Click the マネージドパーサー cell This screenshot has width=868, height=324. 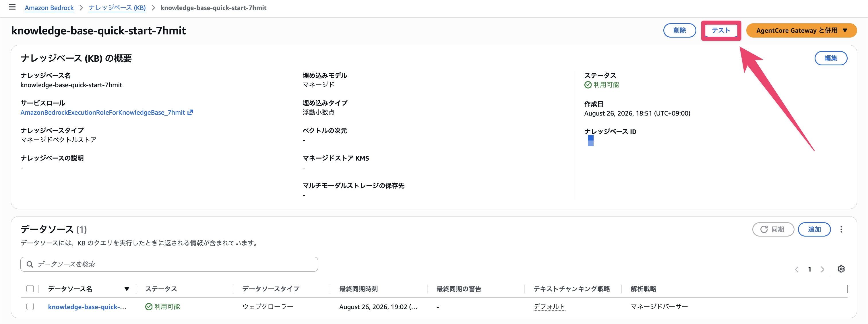coord(659,307)
